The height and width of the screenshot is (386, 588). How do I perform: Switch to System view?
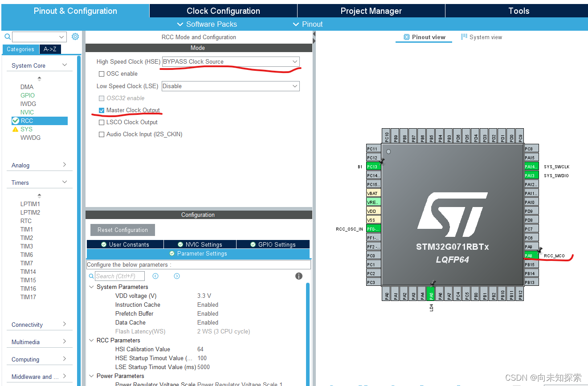point(481,37)
